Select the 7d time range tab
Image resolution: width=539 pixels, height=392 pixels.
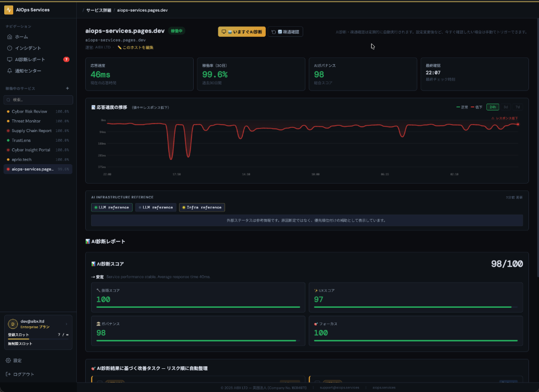point(517,107)
